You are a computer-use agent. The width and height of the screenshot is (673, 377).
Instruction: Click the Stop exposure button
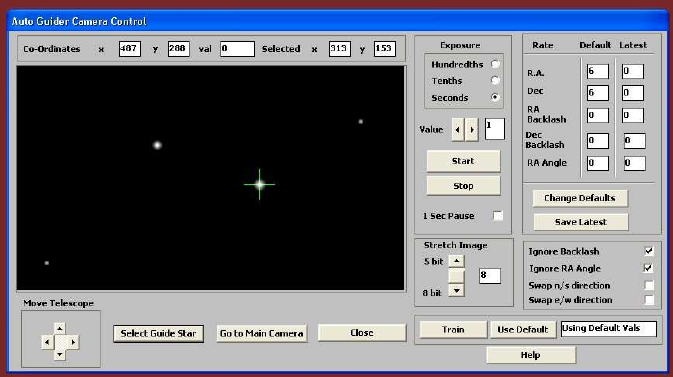(463, 186)
